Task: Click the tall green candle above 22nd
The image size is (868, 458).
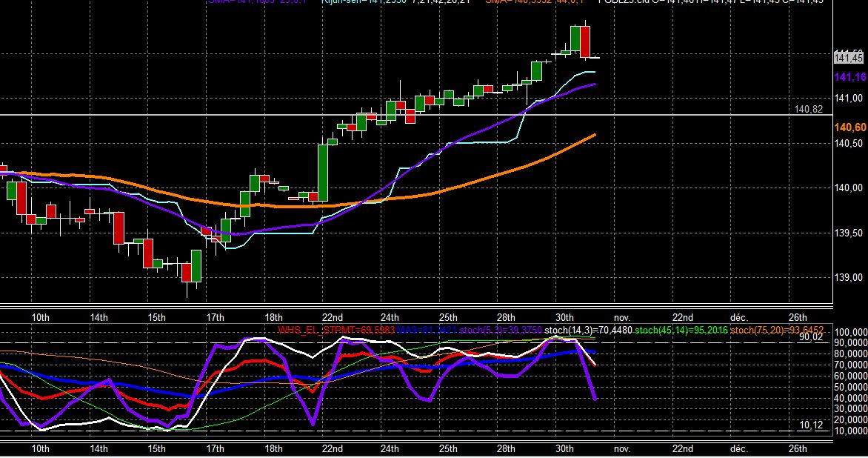Action: point(323,173)
